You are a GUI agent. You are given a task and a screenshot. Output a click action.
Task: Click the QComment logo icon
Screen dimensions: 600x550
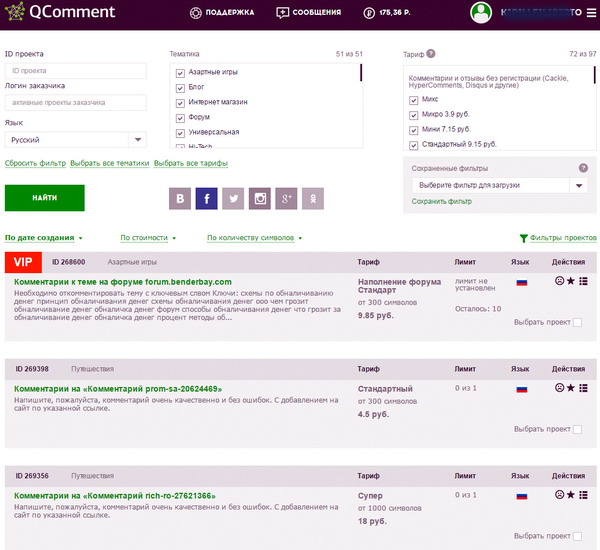click(x=15, y=11)
